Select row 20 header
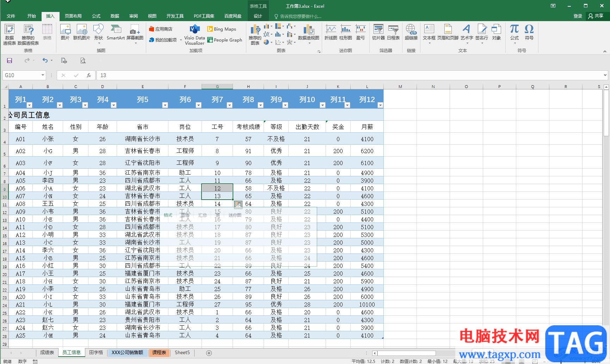 (5, 274)
